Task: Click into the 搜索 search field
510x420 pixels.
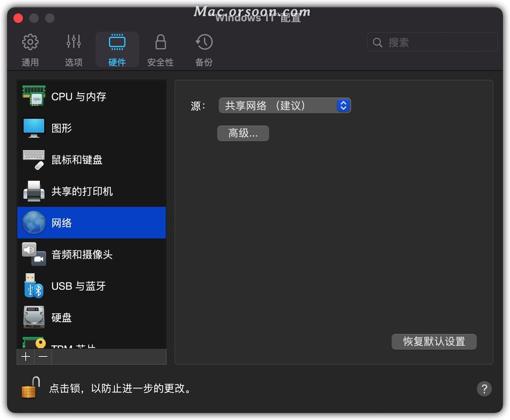Action: 432,42
